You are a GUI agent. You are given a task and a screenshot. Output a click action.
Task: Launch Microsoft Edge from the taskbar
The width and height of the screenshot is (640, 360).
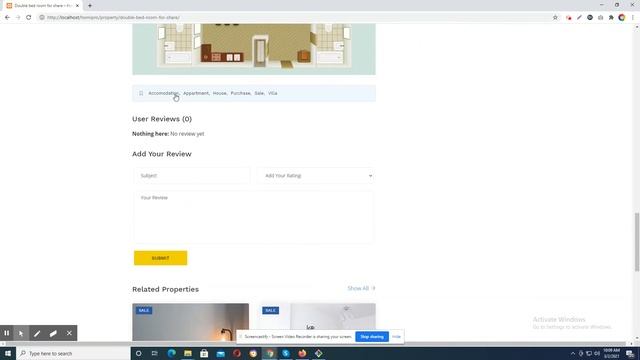[171, 353]
